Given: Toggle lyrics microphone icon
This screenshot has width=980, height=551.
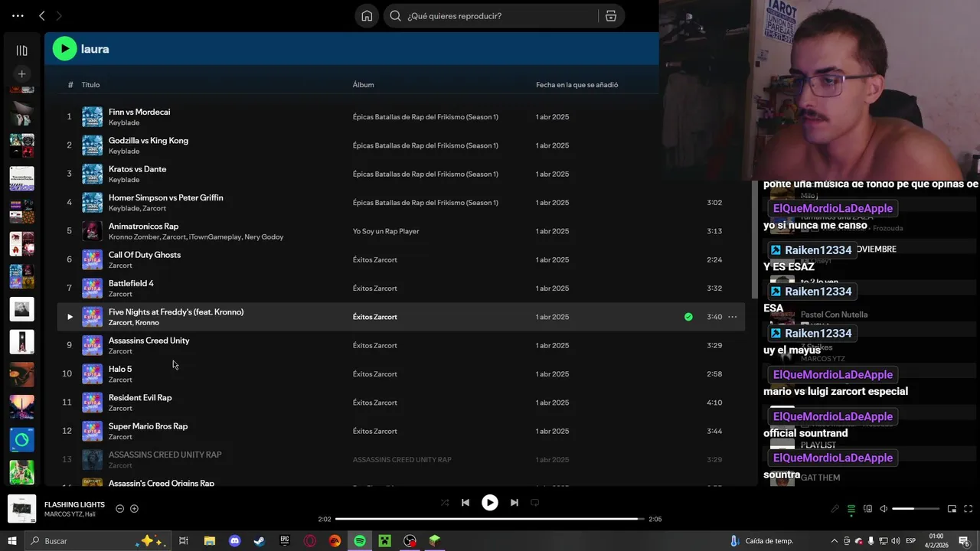Looking at the screenshot, I should click(x=835, y=509).
